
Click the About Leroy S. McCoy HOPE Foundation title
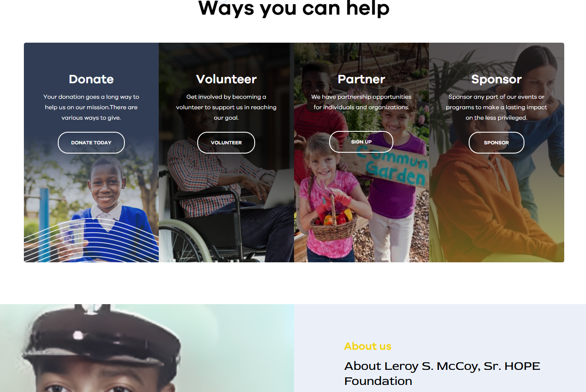point(442,374)
